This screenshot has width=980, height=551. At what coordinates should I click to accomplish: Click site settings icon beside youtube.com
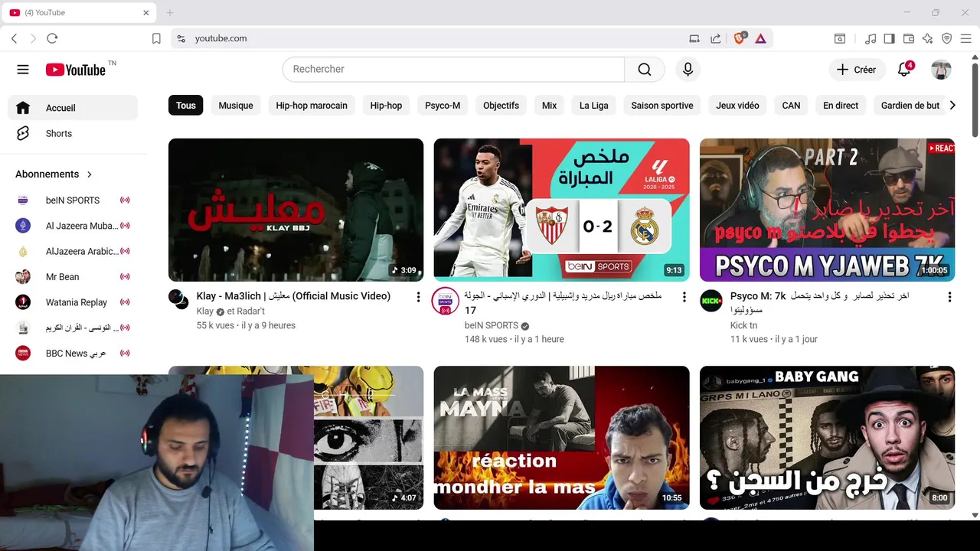click(181, 38)
